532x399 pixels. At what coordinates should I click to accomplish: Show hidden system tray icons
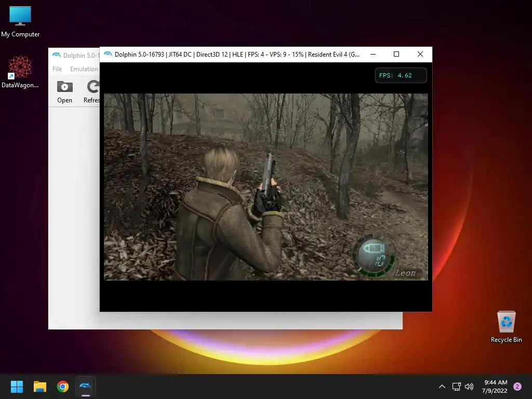(x=442, y=387)
